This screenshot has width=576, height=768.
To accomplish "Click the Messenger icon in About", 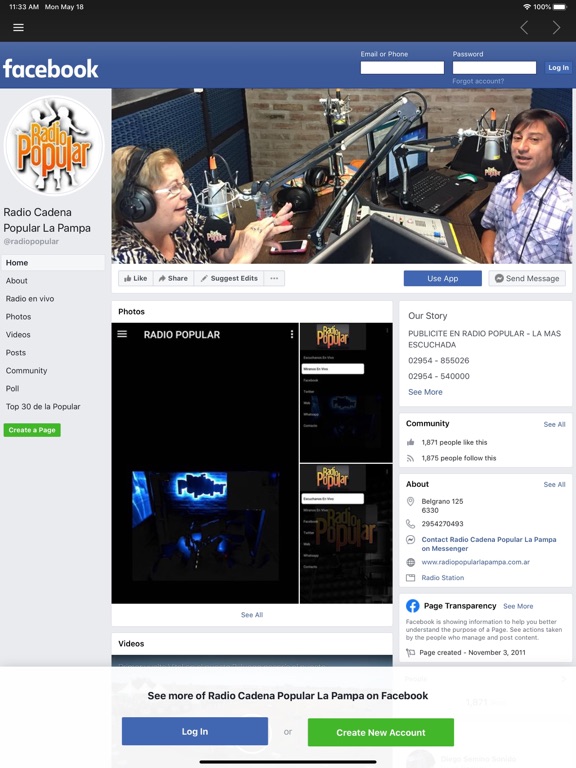I will click(x=410, y=540).
